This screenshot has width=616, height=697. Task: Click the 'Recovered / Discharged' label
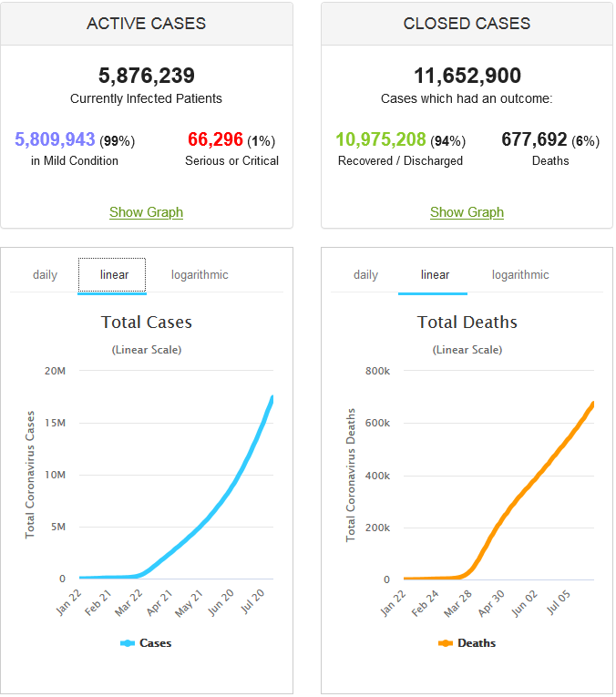[400, 160]
